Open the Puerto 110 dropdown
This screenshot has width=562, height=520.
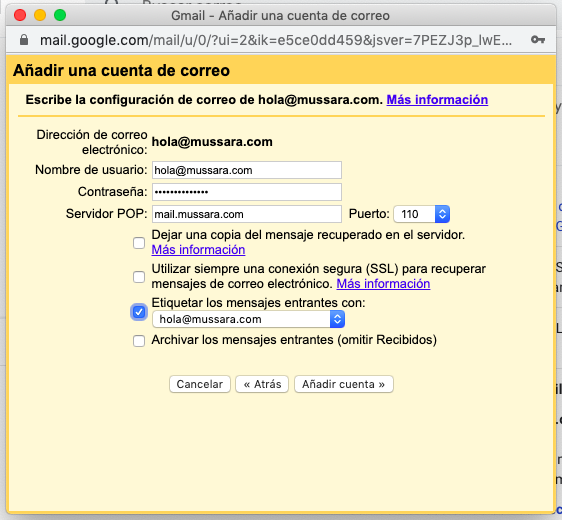click(422, 214)
